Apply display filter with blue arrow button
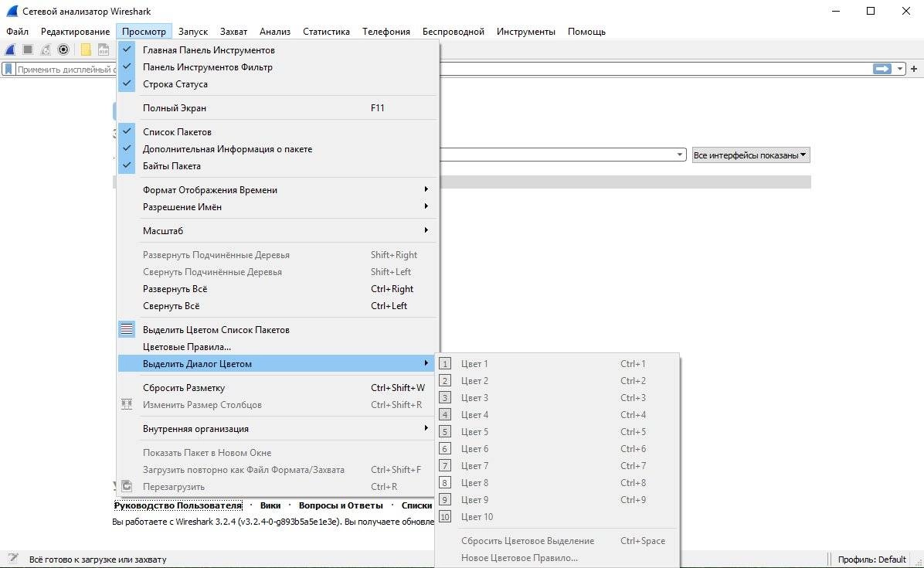 coord(882,69)
